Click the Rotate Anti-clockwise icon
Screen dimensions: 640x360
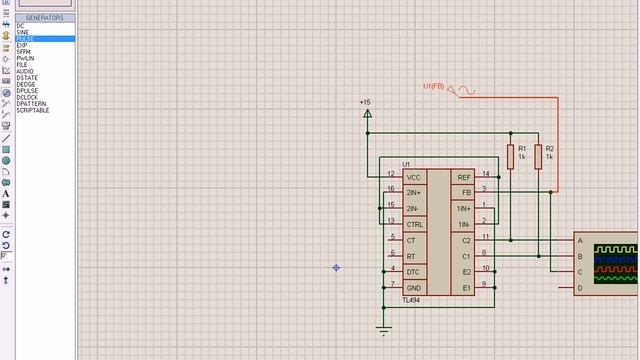(x=6, y=246)
